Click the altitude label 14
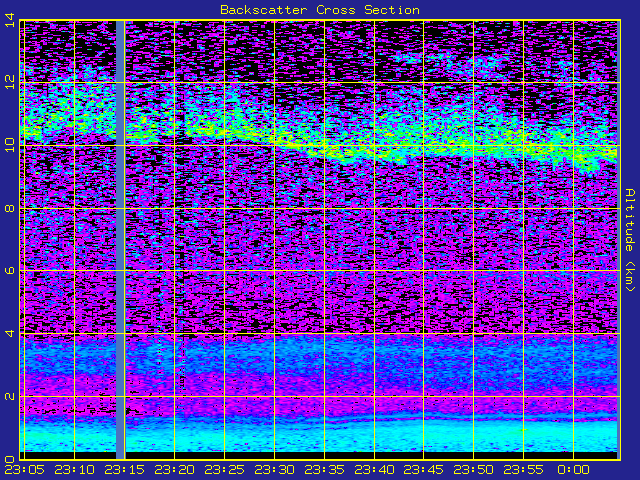This screenshot has height=480, width=640. [x=10, y=20]
